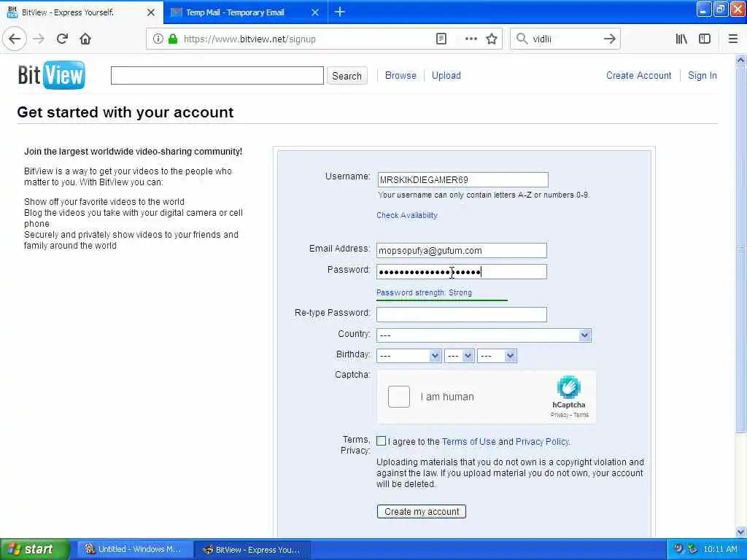Show site information icon in address bar
Viewport: 747px width, 560px height.
click(x=158, y=39)
